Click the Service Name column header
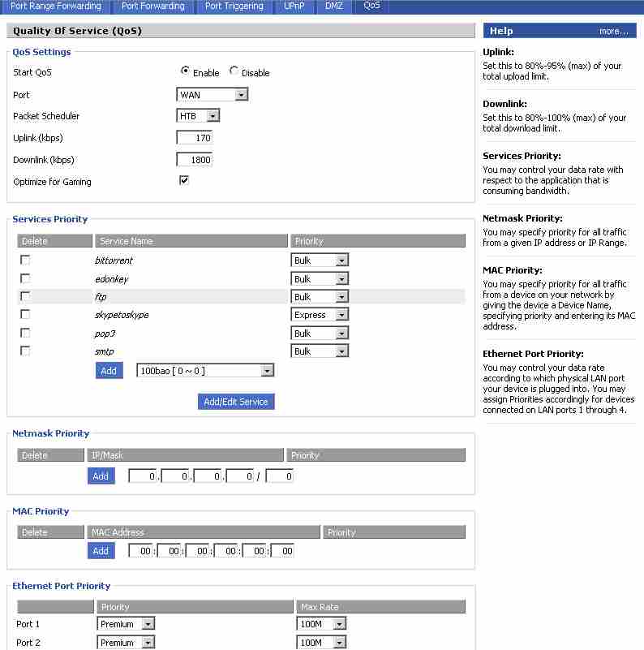This screenshot has height=650, width=644. [191, 241]
